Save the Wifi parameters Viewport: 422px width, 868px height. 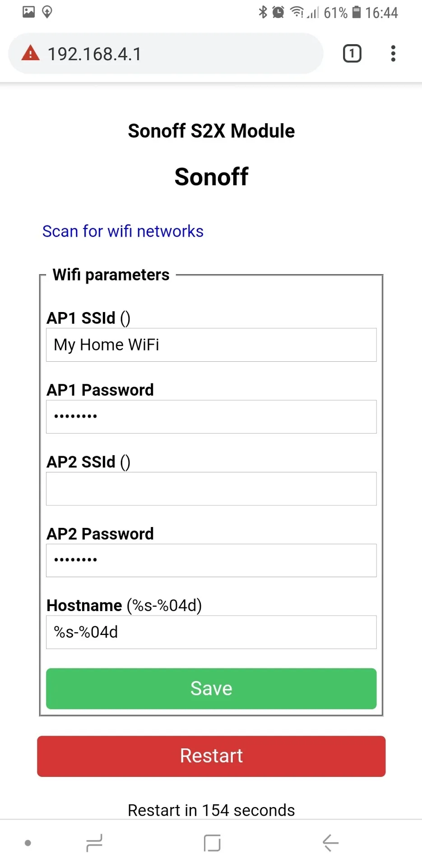tap(211, 688)
